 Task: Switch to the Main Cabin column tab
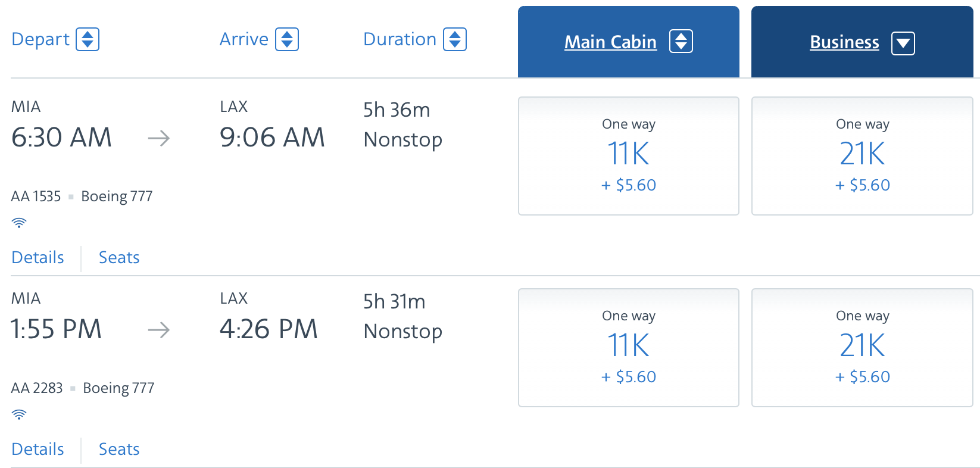[x=610, y=42]
